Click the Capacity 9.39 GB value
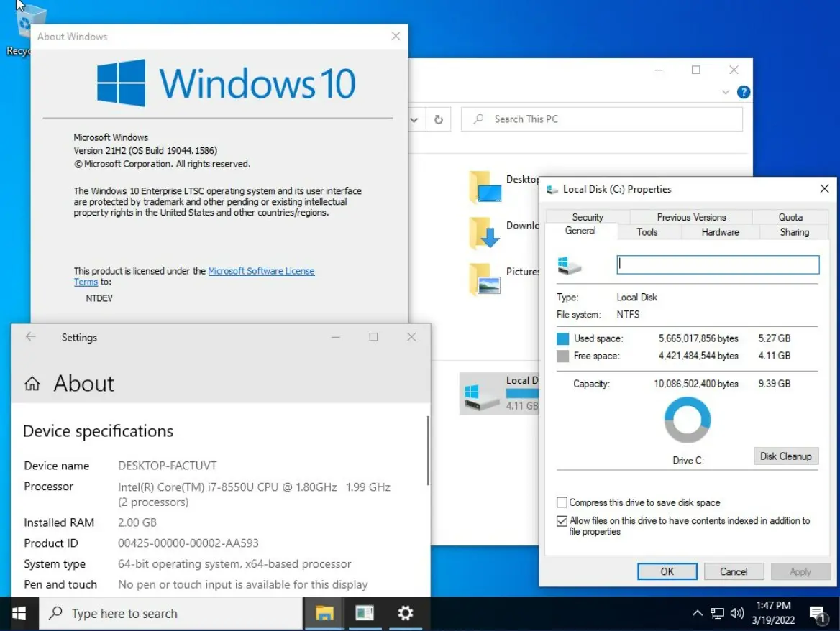840x631 pixels. tap(774, 384)
